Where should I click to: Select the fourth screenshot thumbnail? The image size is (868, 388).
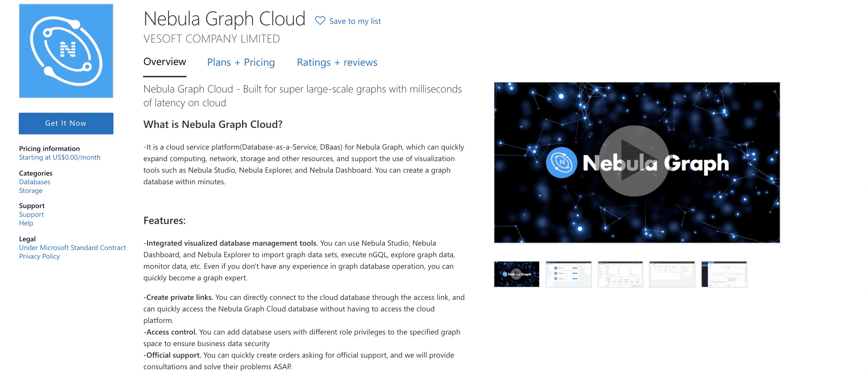pyautogui.click(x=672, y=274)
